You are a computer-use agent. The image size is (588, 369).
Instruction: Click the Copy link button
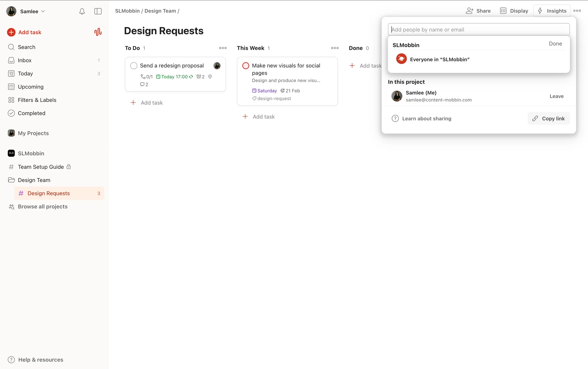(548, 119)
